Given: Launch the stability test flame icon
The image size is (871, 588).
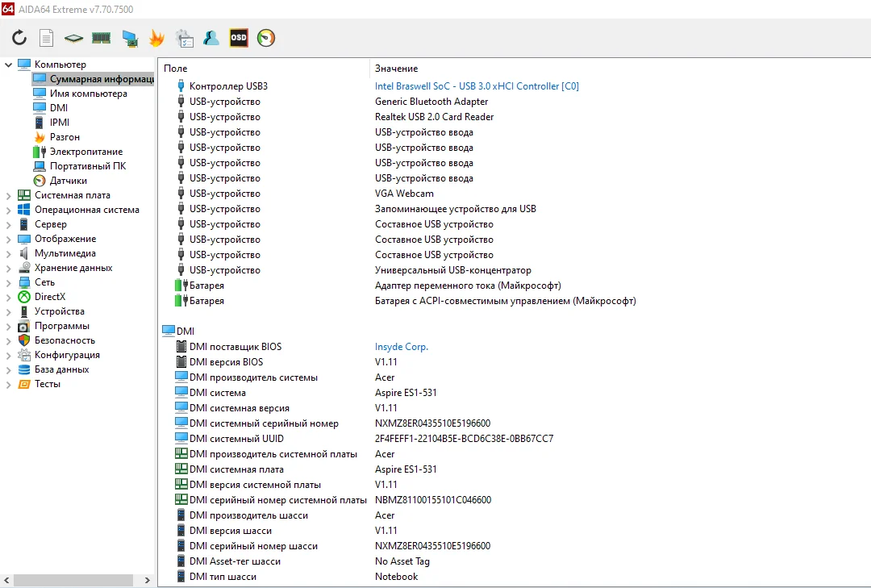Looking at the screenshot, I should click(x=156, y=38).
